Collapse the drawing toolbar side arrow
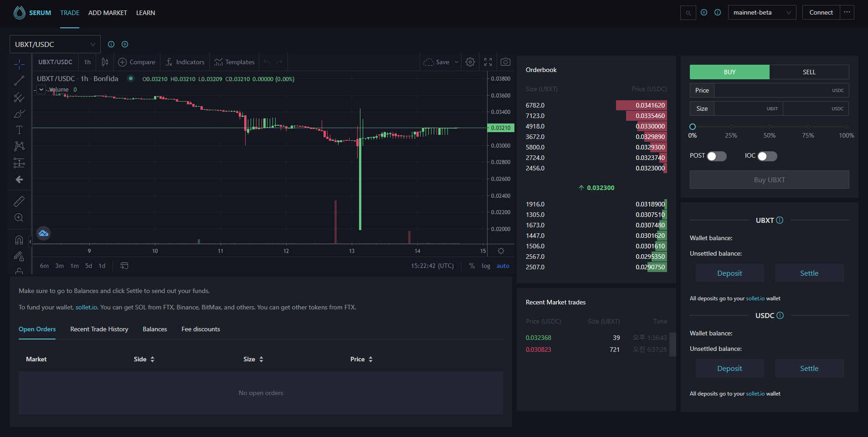Image resolution: width=868 pixels, height=437 pixels. [30, 242]
